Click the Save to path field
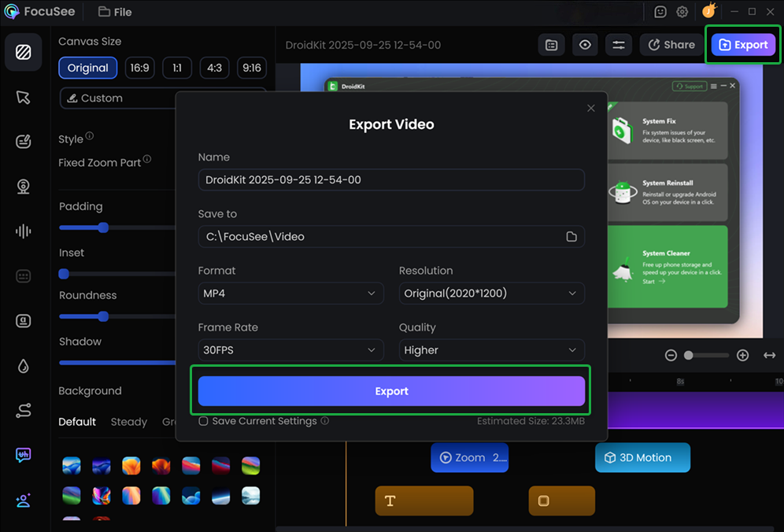This screenshot has width=784, height=532. tap(391, 237)
